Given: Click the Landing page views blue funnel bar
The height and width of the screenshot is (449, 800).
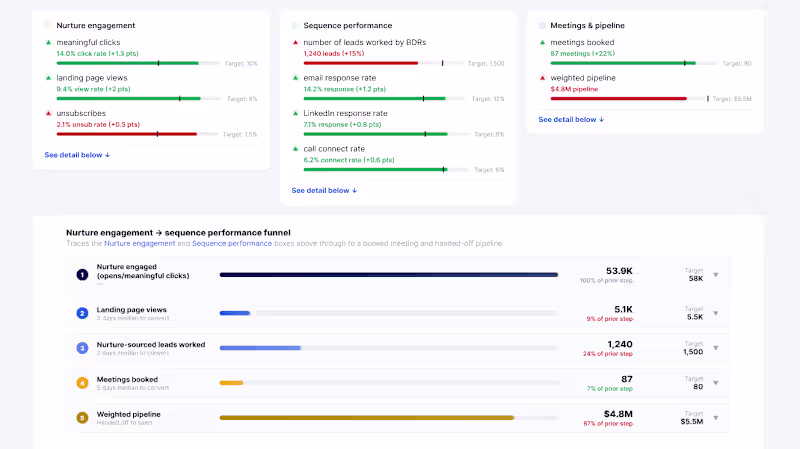Looking at the screenshot, I should (x=235, y=313).
